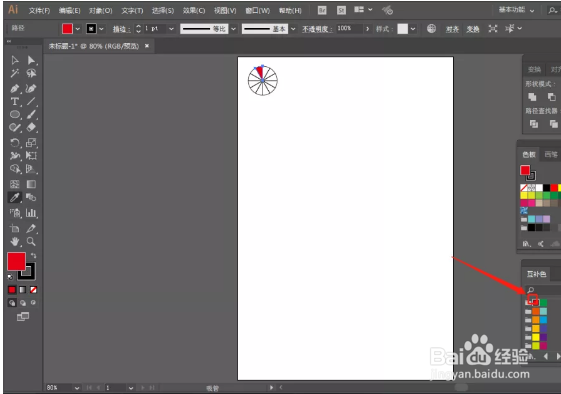The image size is (561, 394).
Task: Open the 效果(C) menu
Action: pyautogui.click(x=194, y=11)
